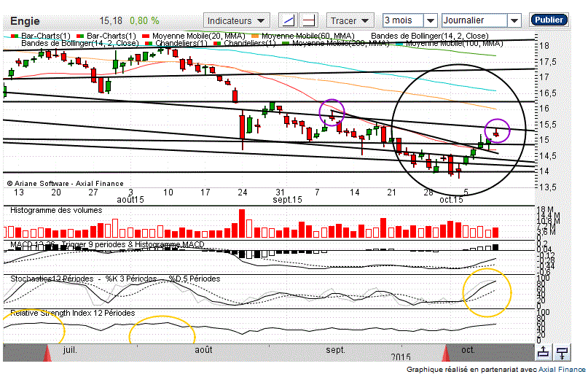The image size is (588, 385).
Task: Open the Indicateurs dropdown menu
Action: click(x=236, y=20)
